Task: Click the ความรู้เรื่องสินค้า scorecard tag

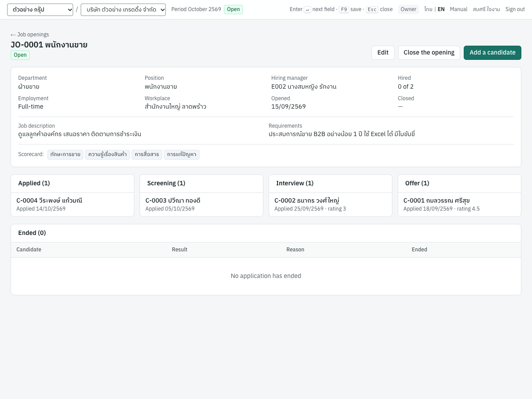Action: (107, 155)
